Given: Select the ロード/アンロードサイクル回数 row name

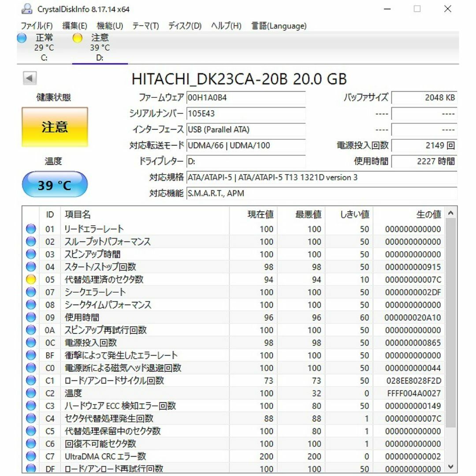Looking at the screenshot, I should 114,381.
